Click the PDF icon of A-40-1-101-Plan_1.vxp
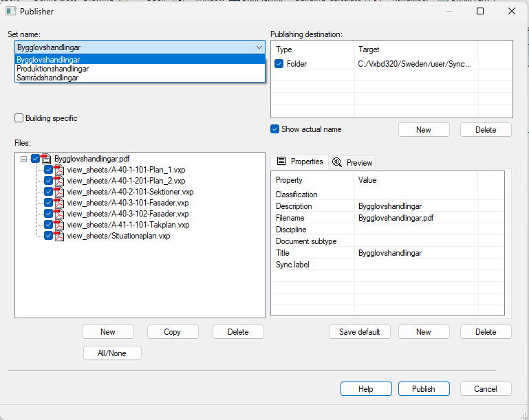The width and height of the screenshot is (529, 420). pyautogui.click(x=58, y=170)
